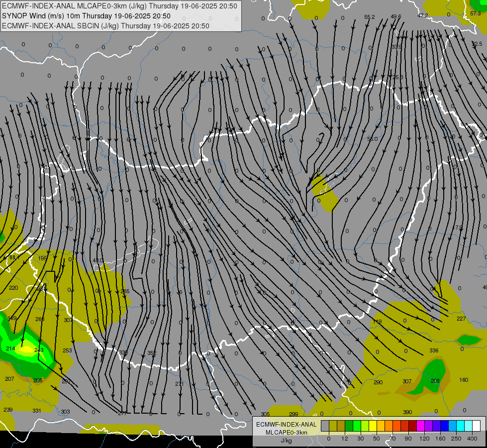Select the map value 331
487x448 pixels.
[37, 411]
